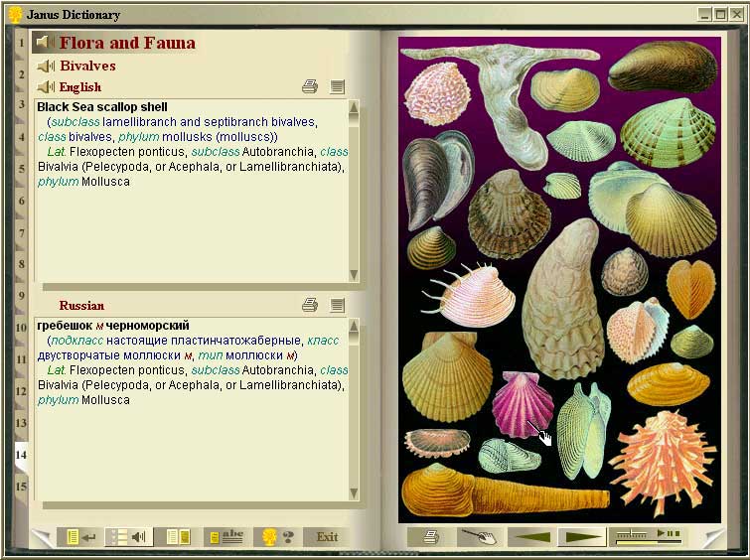The image size is (750, 560).
Task: Print the Russian definition text
Action: (310, 306)
